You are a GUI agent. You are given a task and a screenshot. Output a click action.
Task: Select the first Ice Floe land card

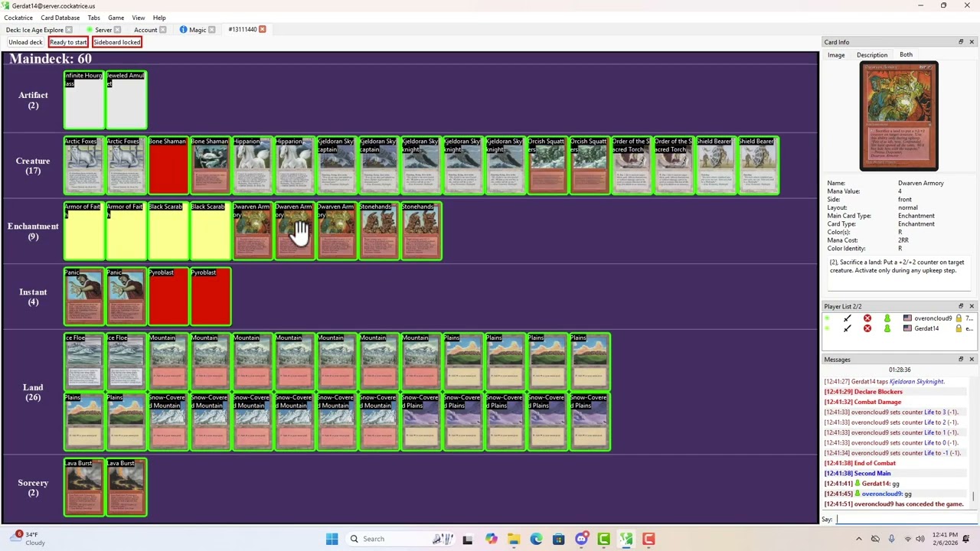(x=84, y=362)
